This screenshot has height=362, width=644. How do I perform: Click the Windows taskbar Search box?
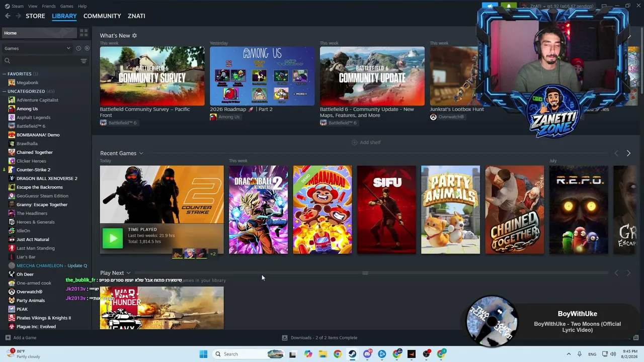click(x=249, y=354)
